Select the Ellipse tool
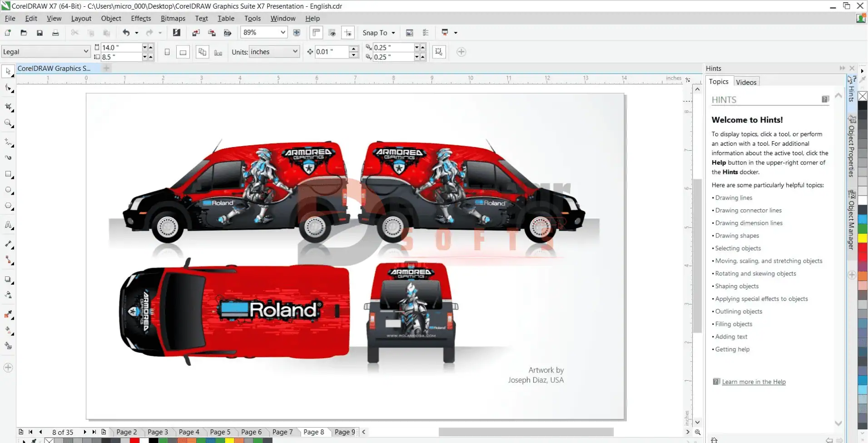Screen dimensions: 868x443 click(8, 190)
